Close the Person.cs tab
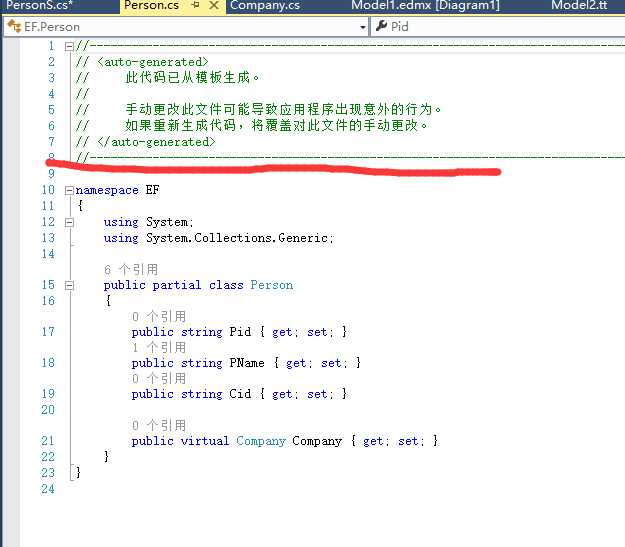 [214, 6]
